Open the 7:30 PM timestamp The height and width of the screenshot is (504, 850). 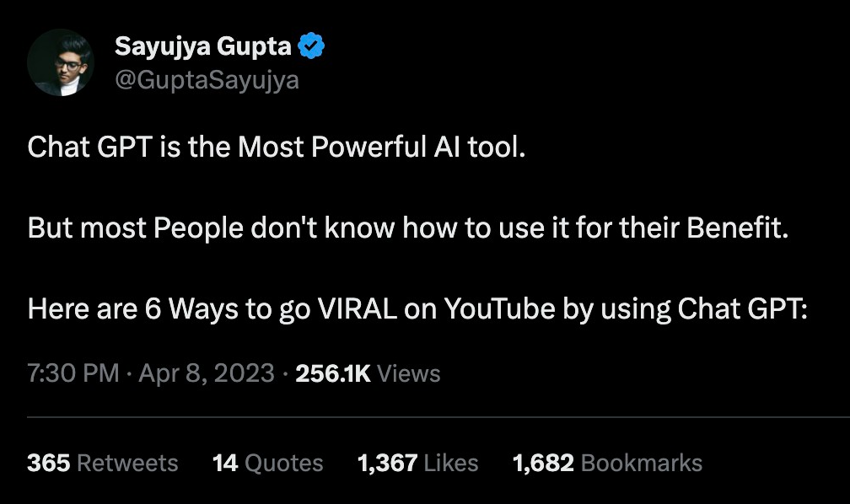tap(73, 373)
